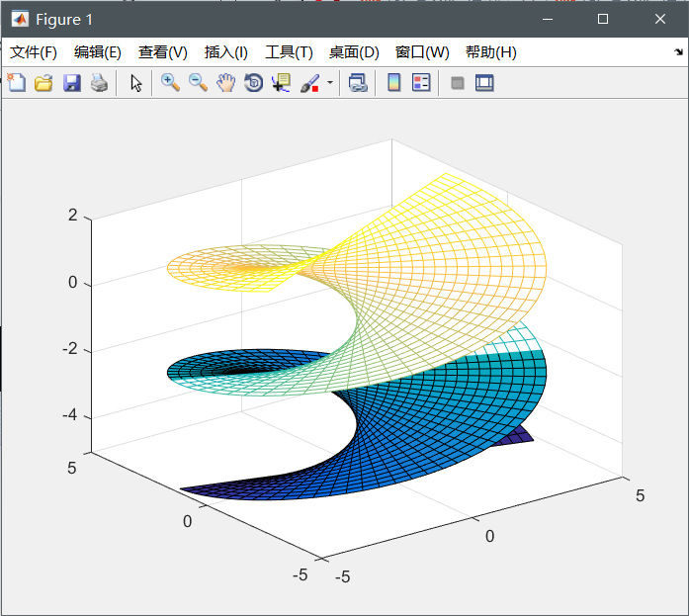The image size is (689, 616).
Task: Toggle the Rotate 3D tool
Action: click(x=253, y=83)
